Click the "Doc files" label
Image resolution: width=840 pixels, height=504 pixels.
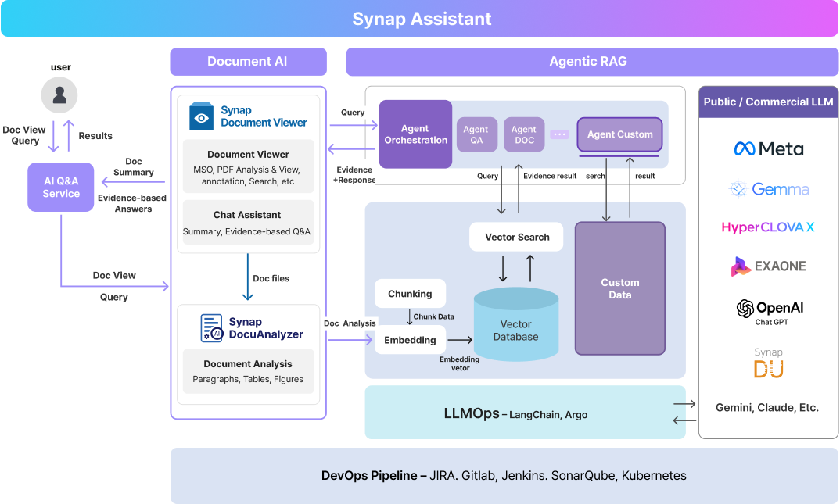271,278
